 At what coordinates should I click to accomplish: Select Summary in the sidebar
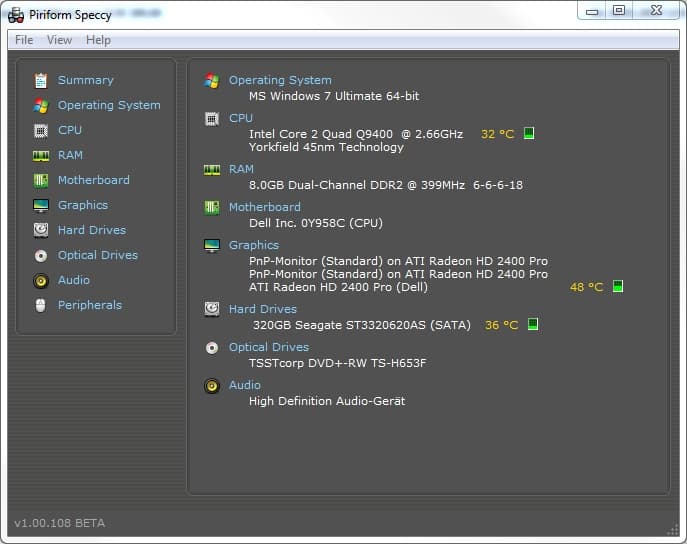(86, 80)
